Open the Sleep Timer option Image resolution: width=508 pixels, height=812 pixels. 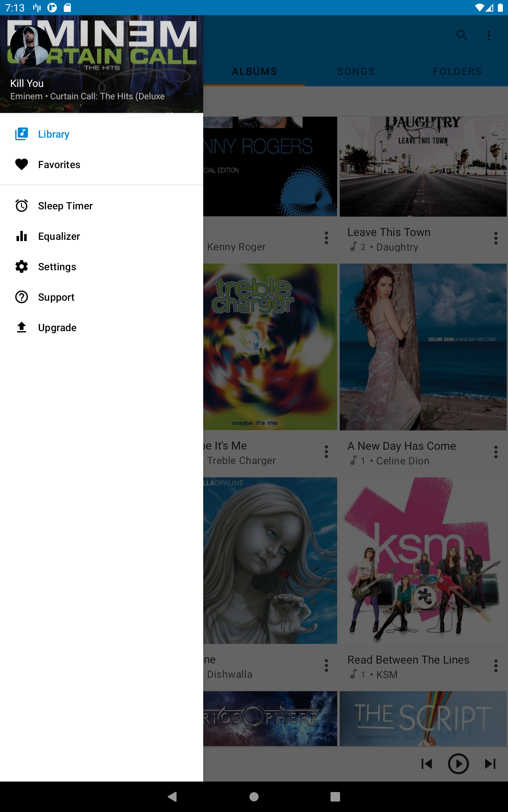click(x=102, y=206)
